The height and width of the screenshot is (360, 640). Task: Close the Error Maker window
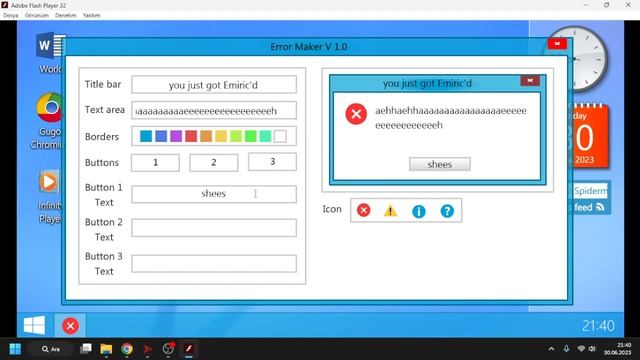pyautogui.click(x=557, y=44)
